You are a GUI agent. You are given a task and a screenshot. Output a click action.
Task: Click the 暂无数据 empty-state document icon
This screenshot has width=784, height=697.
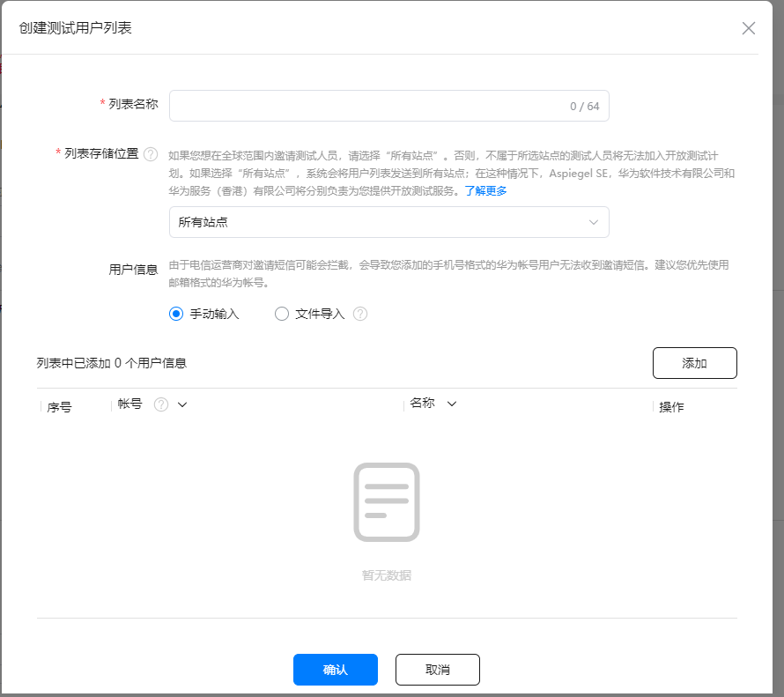[387, 502]
